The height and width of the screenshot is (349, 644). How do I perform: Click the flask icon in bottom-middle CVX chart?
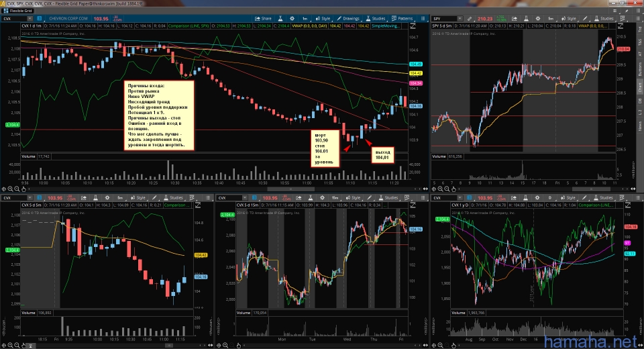(x=311, y=198)
